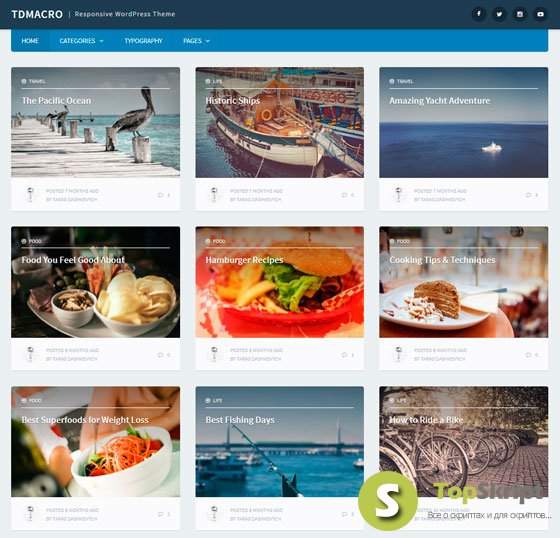The image size is (560, 538).
Task: Open the Best Fishing Days post title
Action: pyautogui.click(x=240, y=420)
